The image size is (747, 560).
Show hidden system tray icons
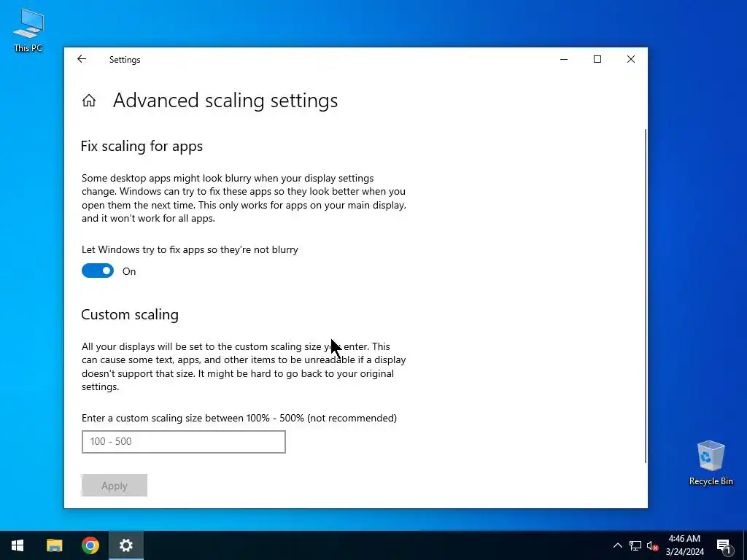pos(617,545)
